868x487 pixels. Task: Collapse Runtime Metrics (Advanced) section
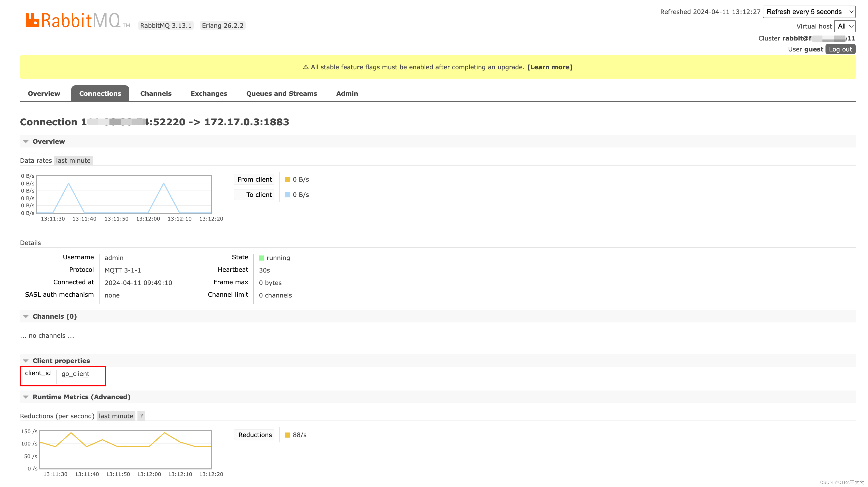click(x=26, y=397)
